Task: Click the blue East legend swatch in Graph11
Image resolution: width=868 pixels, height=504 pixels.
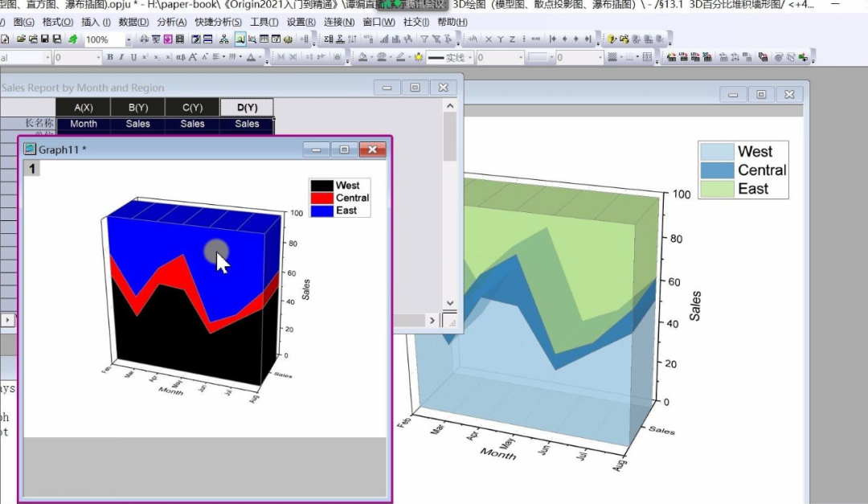Action: pyautogui.click(x=321, y=211)
